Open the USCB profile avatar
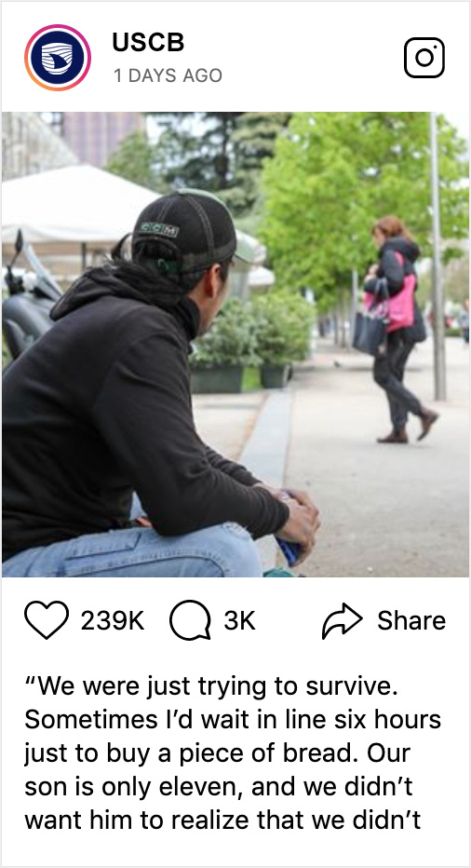 (58, 58)
